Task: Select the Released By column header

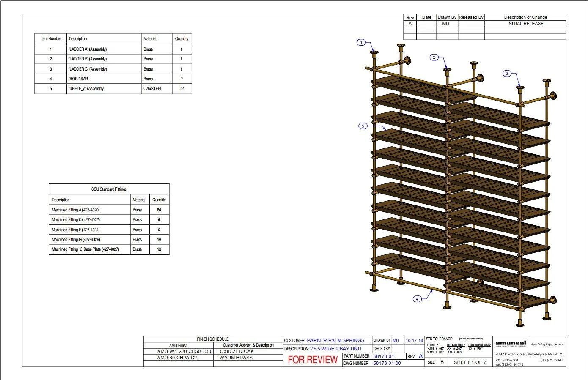Action: point(471,17)
